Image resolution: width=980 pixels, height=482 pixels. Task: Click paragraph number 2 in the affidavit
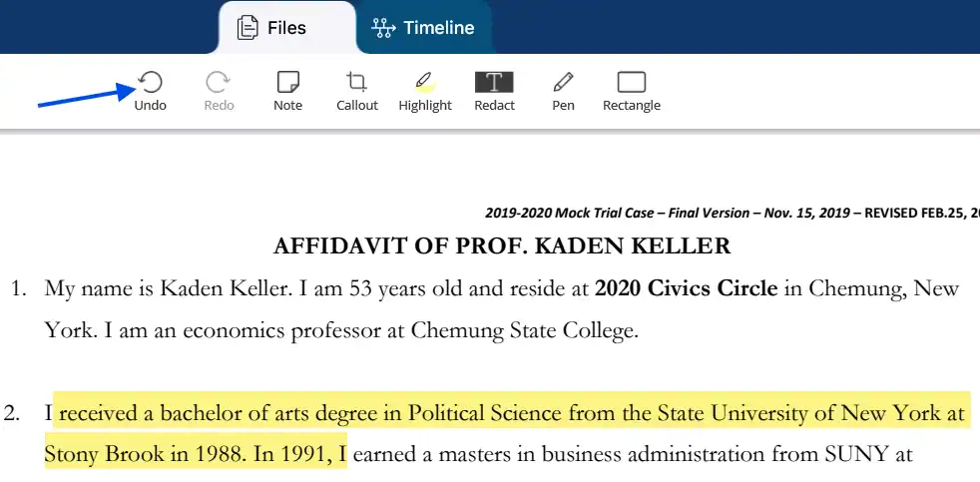tap(18, 413)
